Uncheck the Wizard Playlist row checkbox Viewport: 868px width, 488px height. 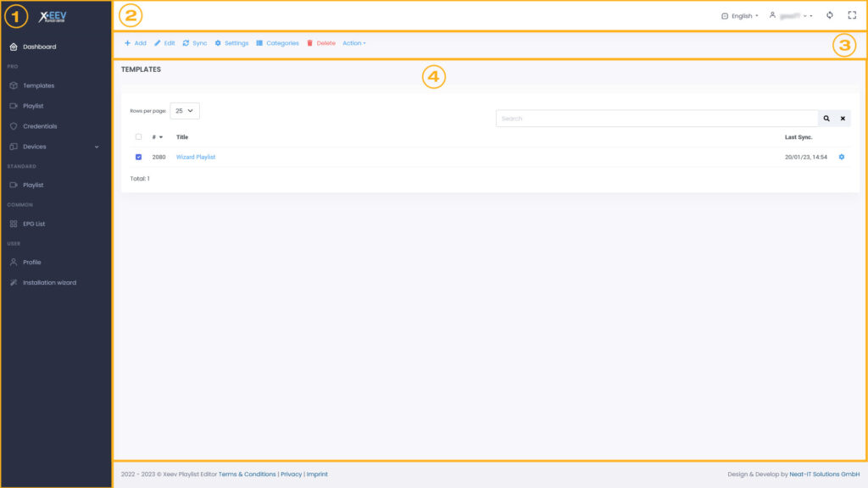point(139,157)
